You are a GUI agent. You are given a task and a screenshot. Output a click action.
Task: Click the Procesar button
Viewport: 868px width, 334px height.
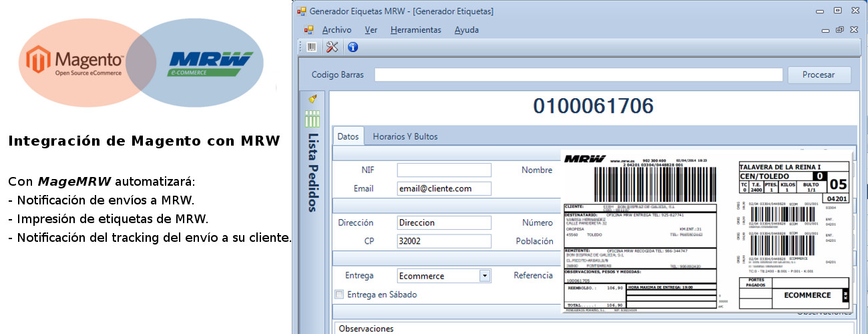click(x=819, y=75)
